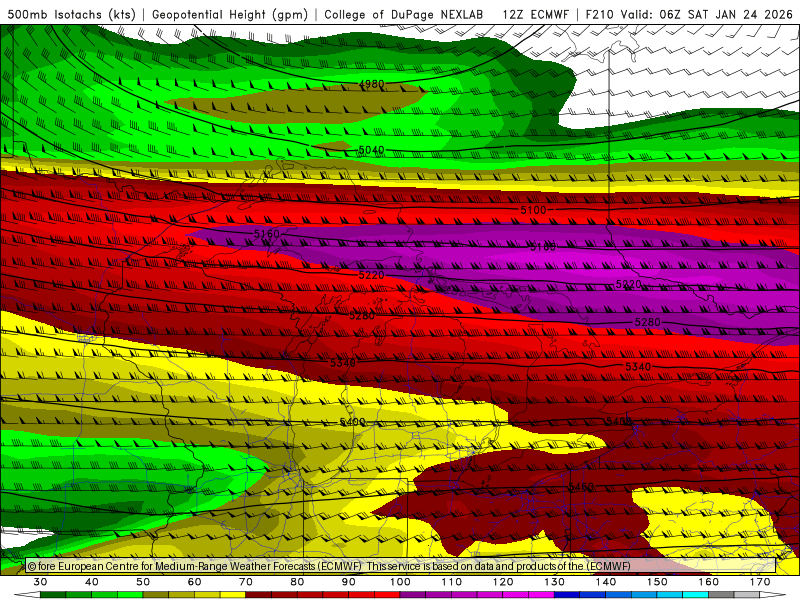Click the '500mb Isotachs (kts)' title text
This screenshot has height=600, width=800.
(71, 14)
